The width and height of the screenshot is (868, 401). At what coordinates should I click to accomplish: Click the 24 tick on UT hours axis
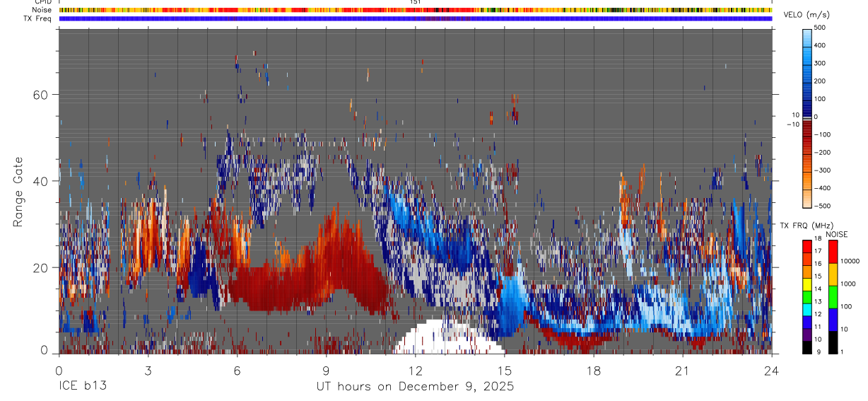[x=771, y=371]
